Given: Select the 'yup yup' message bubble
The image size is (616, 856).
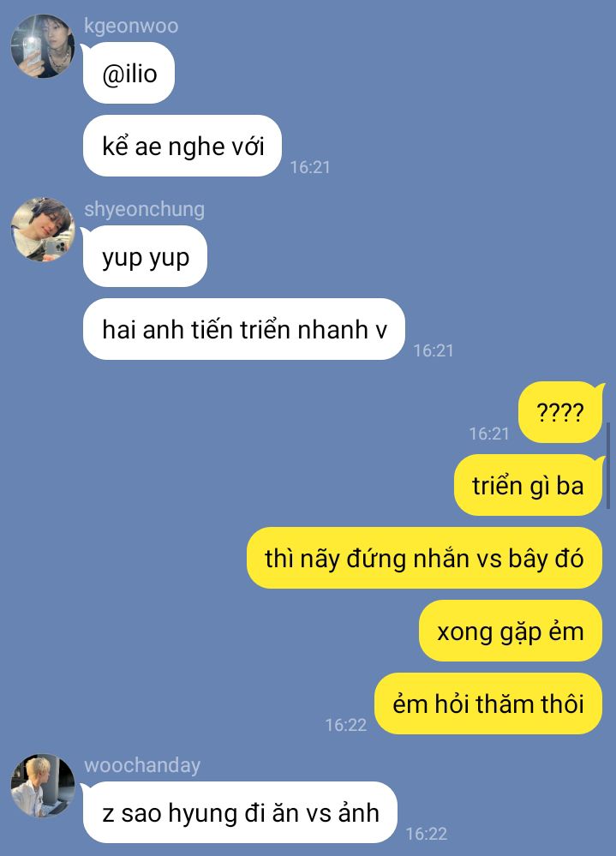Looking at the screenshot, I should click(x=145, y=256).
